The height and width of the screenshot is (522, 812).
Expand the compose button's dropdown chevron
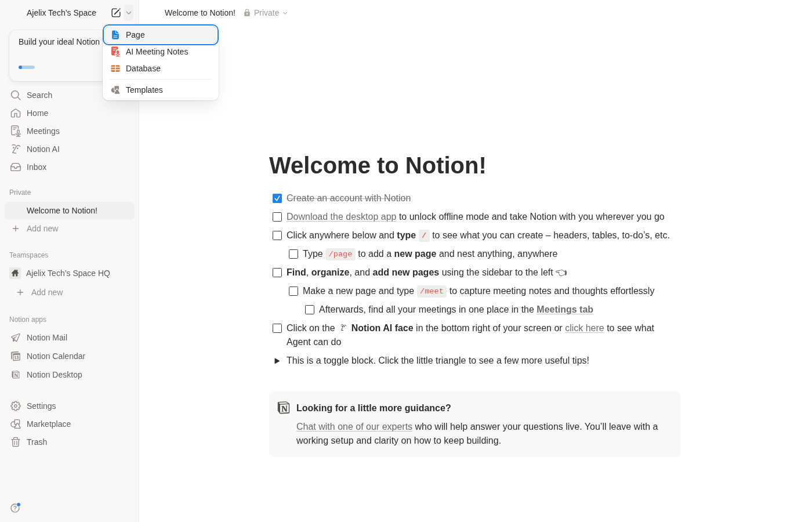pyautogui.click(x=129, y=12)
